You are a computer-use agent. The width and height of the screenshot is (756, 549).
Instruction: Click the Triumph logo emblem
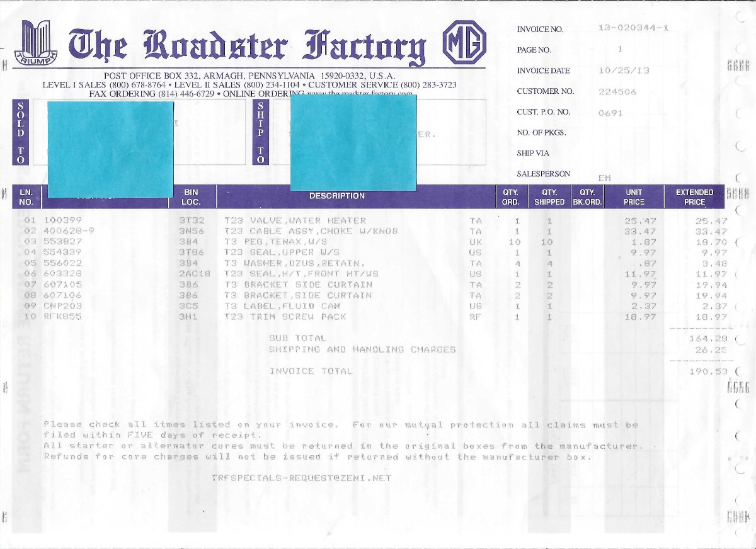(37, 42)
